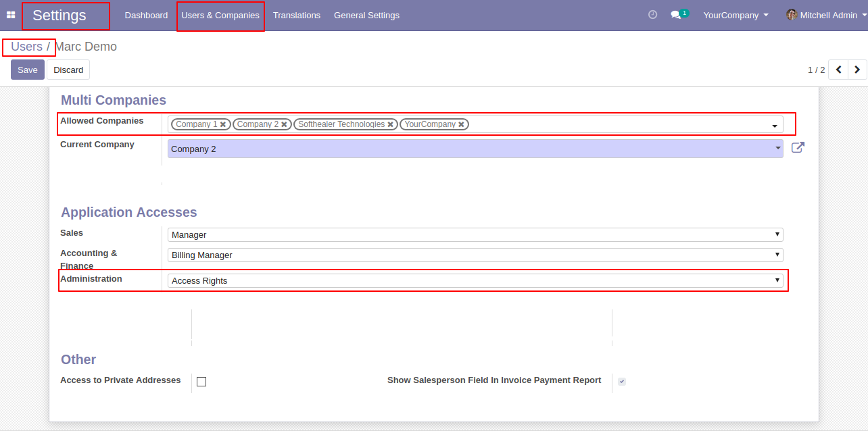Image resolution: width=868 pixels, height=431 pixels.
Task: Click the Marc Demo breadcrumb text
Action: coord(86,47)
